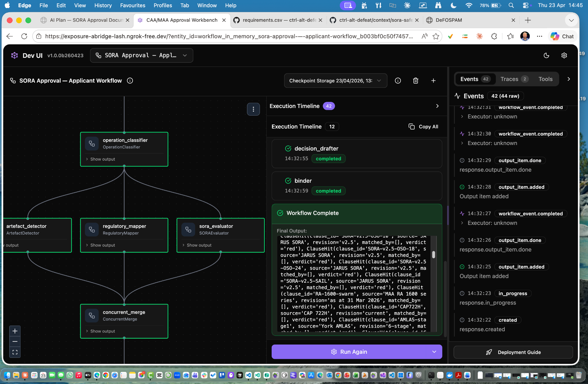Open the graph options three-dot menu
The image size is (588, 384).
[x=253, y=109]
